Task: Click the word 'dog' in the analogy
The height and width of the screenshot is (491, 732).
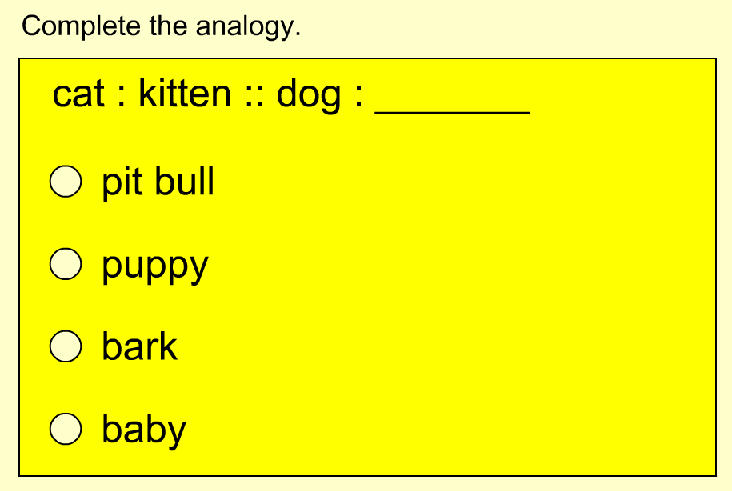Action: point(309,96)
